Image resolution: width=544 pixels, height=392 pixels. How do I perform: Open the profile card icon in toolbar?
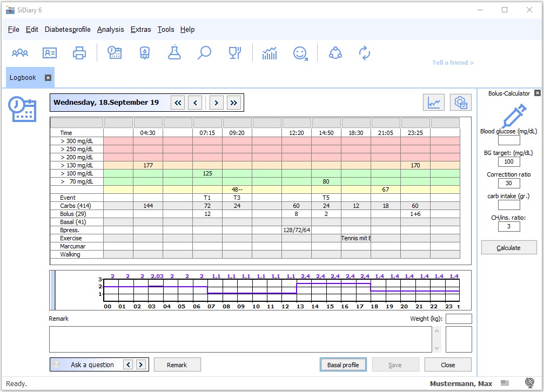pos(50,53)
